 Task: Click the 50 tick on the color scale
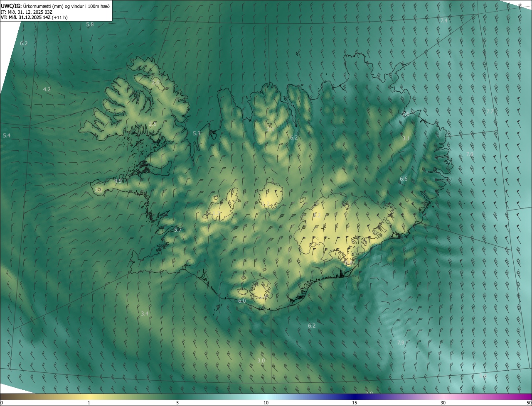click(529, 403)
